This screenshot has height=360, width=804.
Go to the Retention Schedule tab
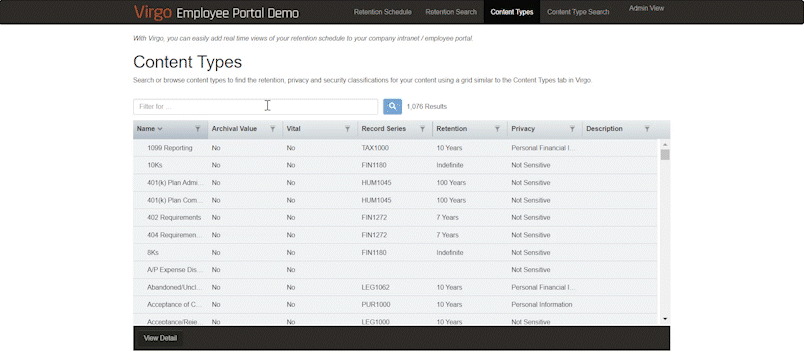point(383,12)
